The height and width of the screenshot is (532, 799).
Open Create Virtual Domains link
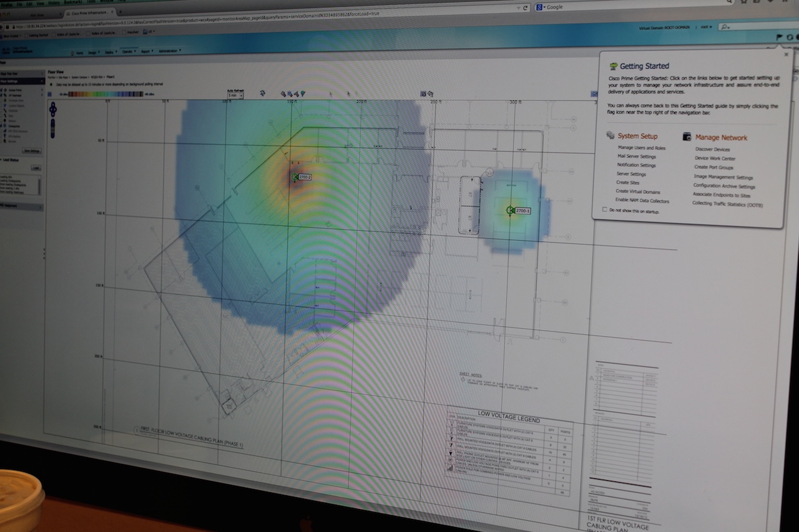point(637,191)
